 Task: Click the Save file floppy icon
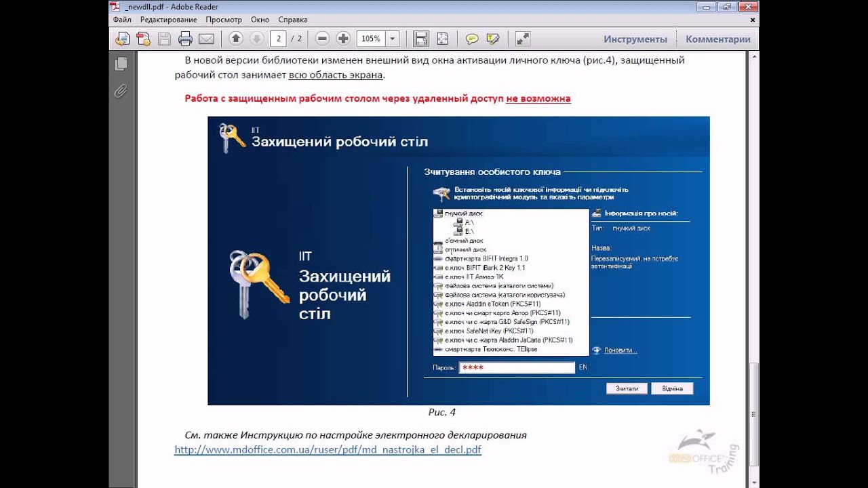164,39
